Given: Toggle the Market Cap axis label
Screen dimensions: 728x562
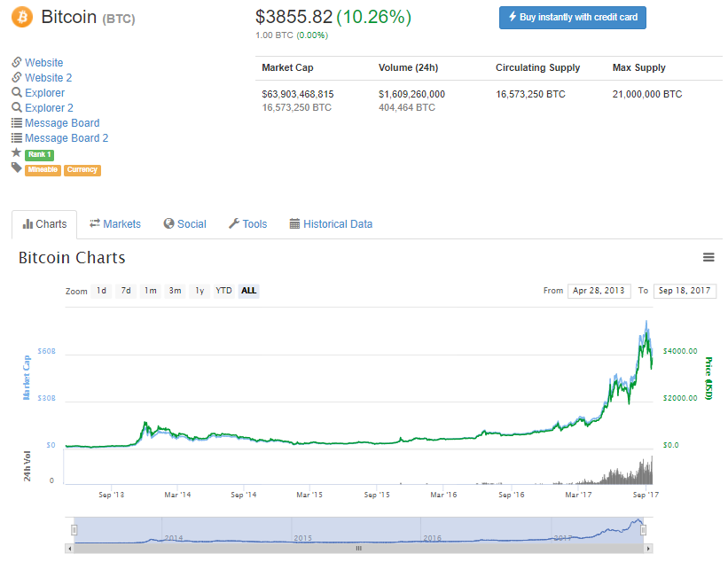Looking at the screenshot, I should coord(27,378).
